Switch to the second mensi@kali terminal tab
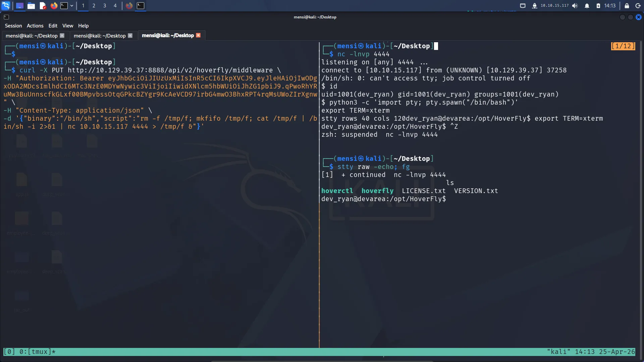644x362 pixels. (x=100, y=36)
